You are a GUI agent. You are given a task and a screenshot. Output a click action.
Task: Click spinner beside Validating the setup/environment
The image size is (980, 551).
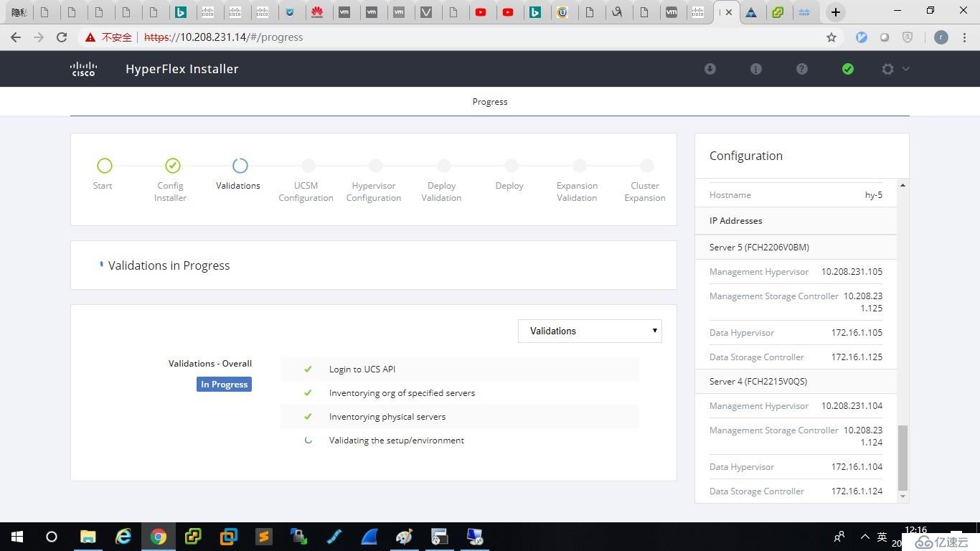click(x=308, y=441)
